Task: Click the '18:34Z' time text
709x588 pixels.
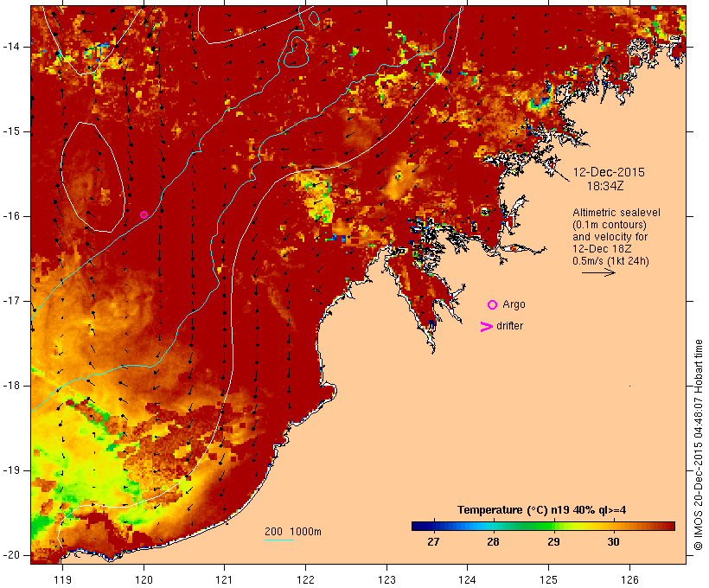Action: point(605,186)
